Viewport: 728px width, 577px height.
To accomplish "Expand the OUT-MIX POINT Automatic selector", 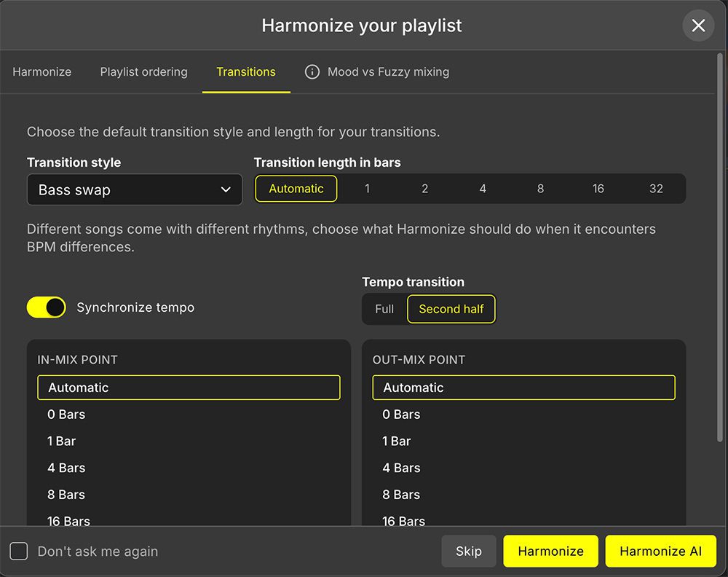I will click(523, 387).
